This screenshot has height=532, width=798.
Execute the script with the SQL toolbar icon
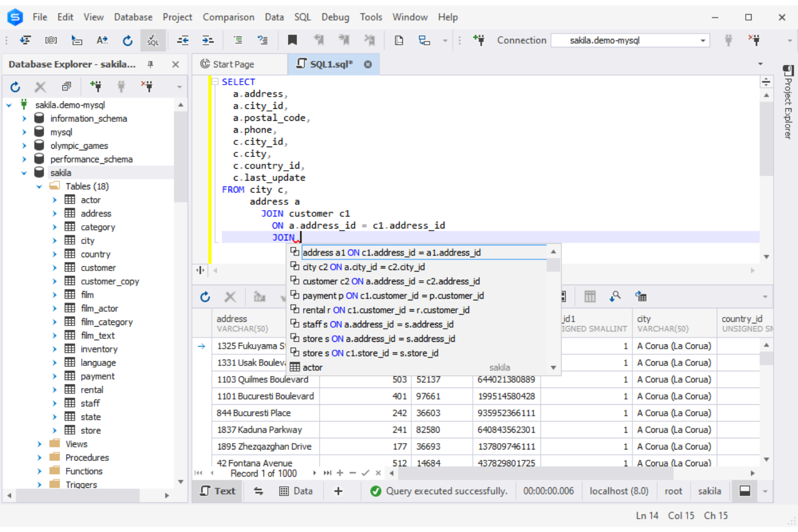coord(153,40)
